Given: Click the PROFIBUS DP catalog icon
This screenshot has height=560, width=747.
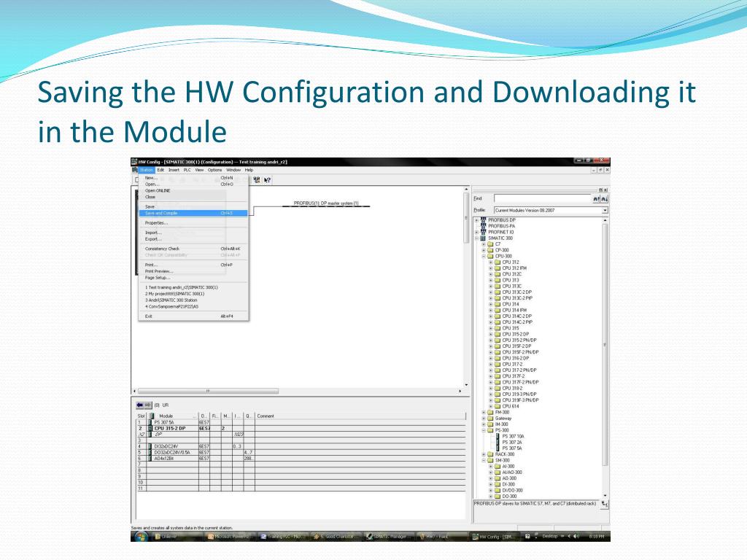Looking at the screenshot, I should [483, 219].
